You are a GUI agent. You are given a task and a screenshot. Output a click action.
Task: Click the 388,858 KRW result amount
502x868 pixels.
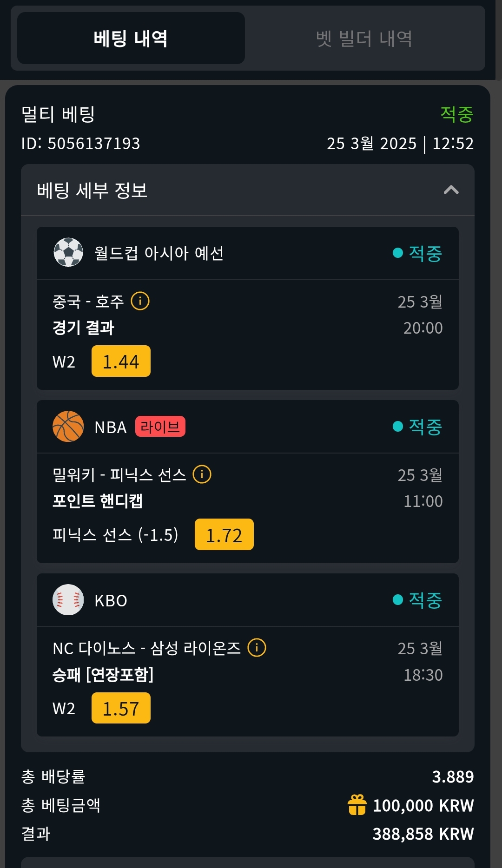(423, 834)
